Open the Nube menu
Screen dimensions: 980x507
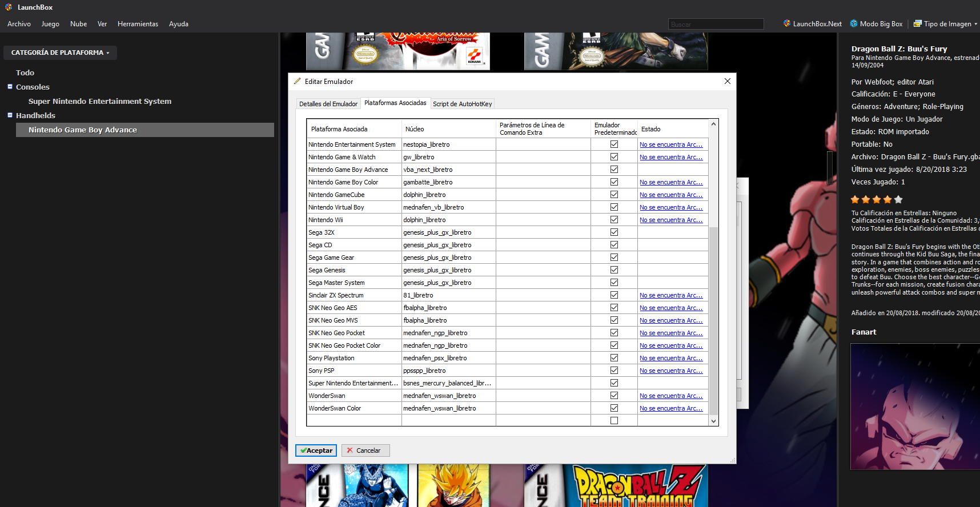pos(79,24)
